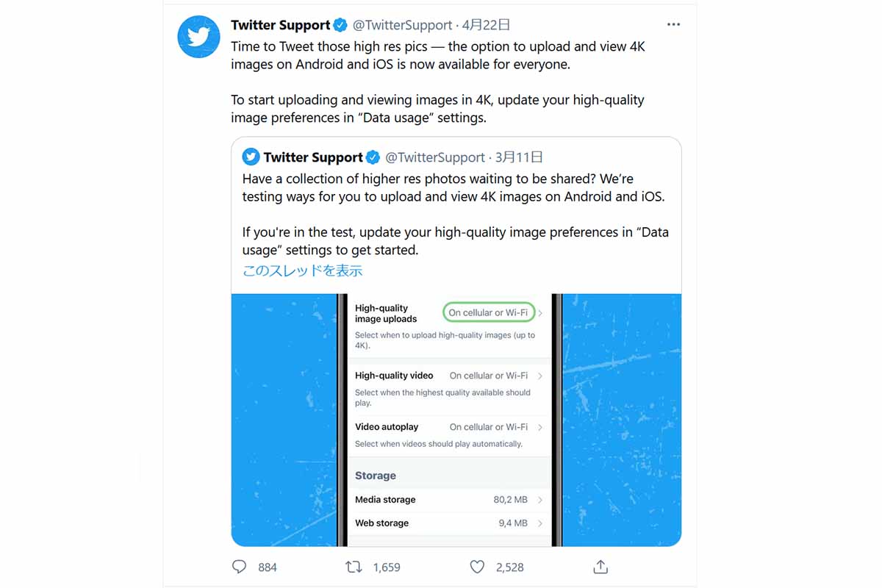
Task: Open the quoted tweet's 3月11日 date
Action: tap(519, 157)
